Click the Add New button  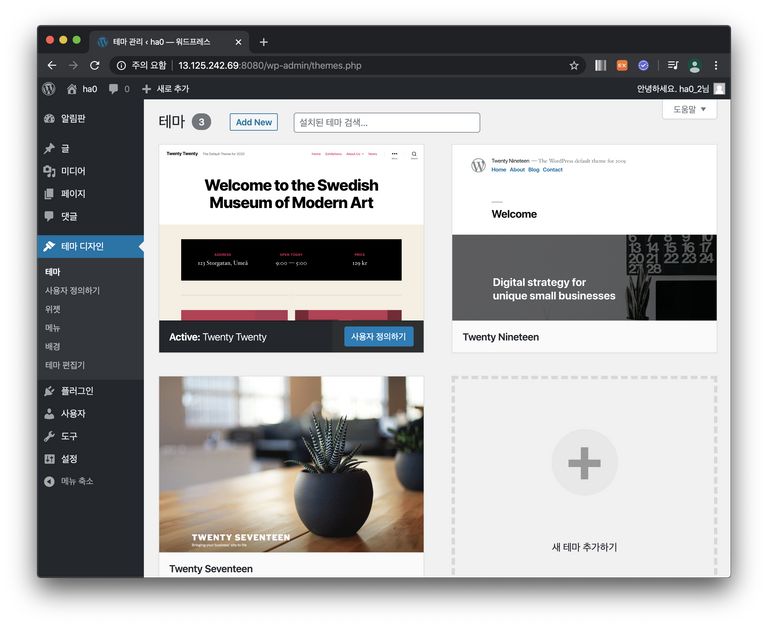tap(254, 122)
